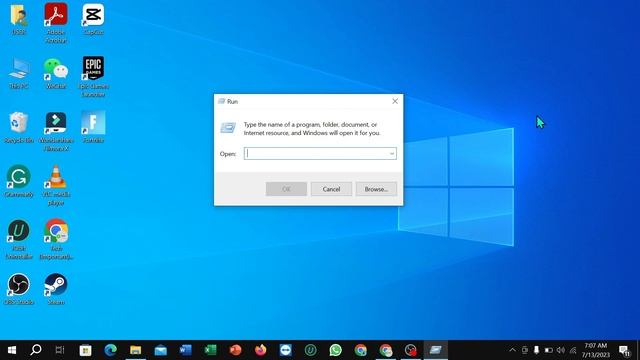
Task: Click the Run window taskbar button
Action: (x=436, y=350)
